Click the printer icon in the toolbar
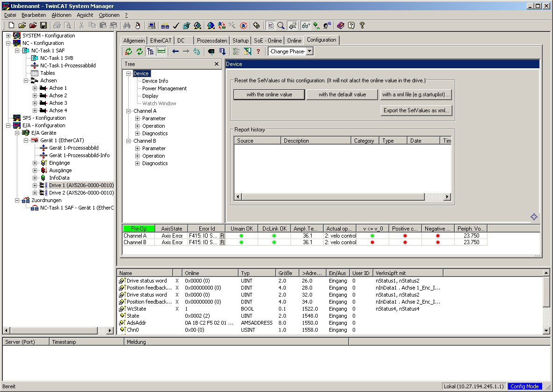 pyautogui.click(x=57, y=25)
